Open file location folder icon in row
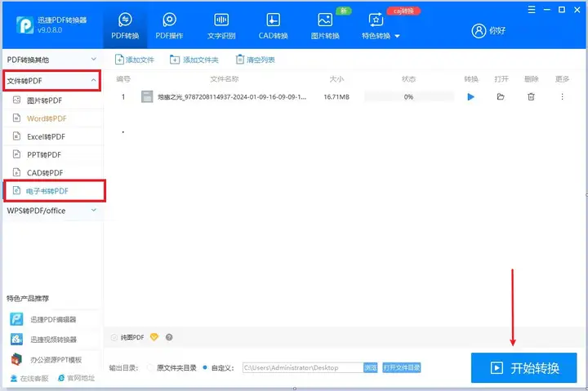This screenshot has height=391, width=588. click(x=501, y=97)
